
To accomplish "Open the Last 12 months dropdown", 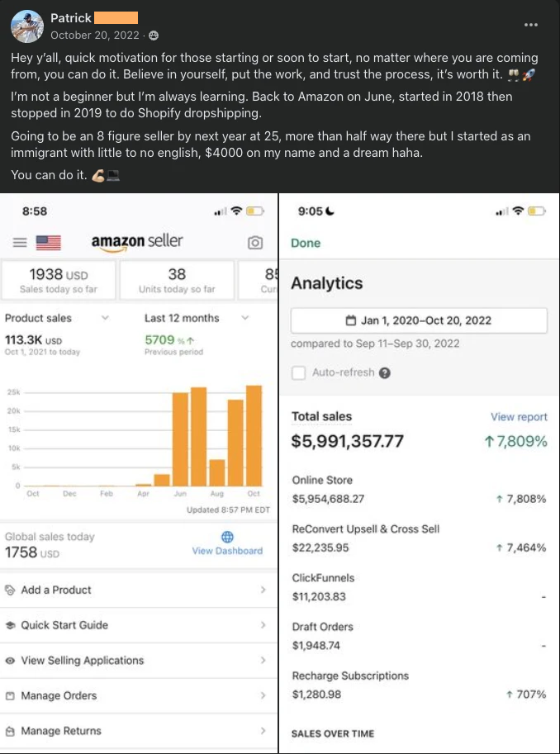I will coord(245,318).
